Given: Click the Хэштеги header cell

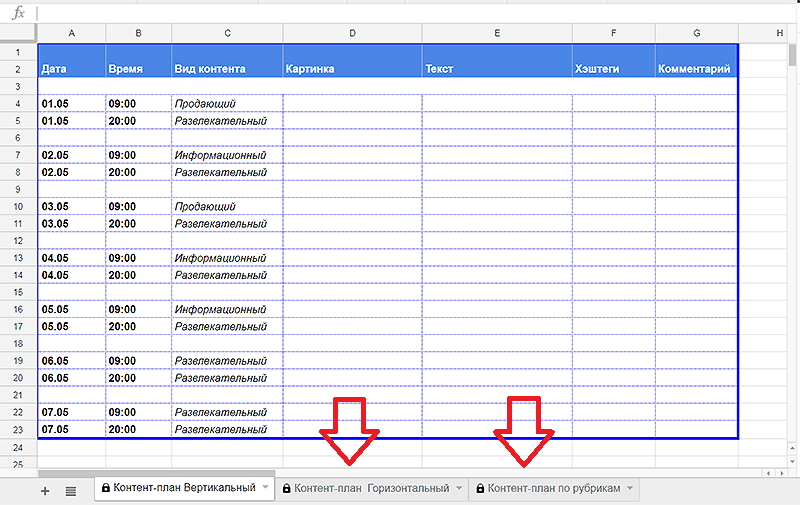Looking at the screenshot, I should [x=613, y=61].
